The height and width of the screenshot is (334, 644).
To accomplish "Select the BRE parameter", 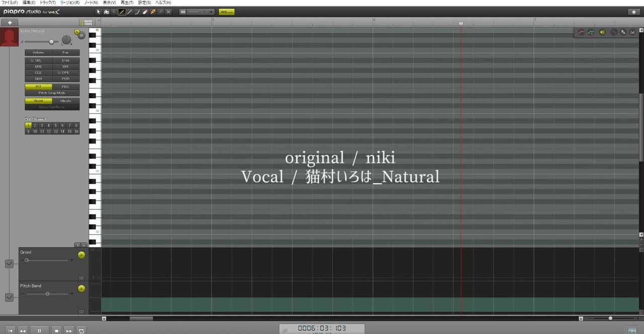I will 38,66.
